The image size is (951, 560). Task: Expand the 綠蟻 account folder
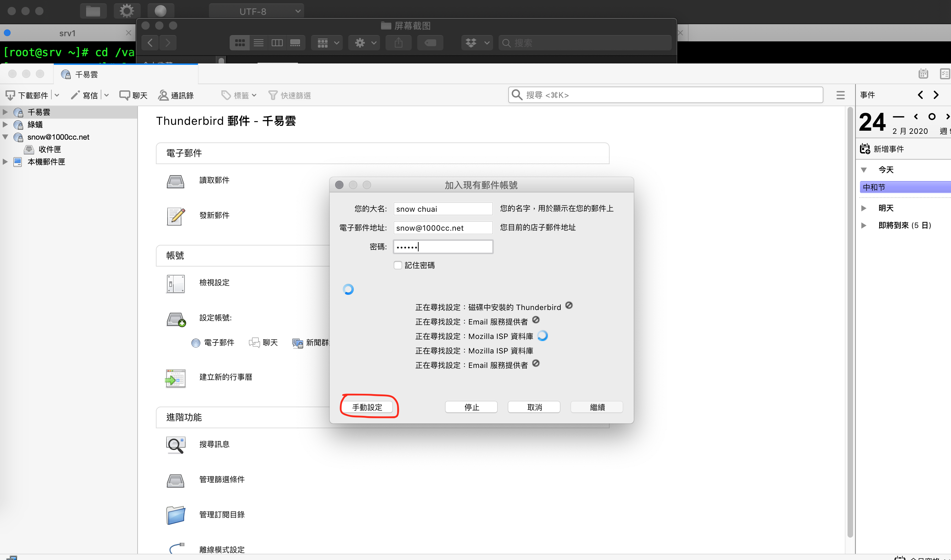pos(5,124)
